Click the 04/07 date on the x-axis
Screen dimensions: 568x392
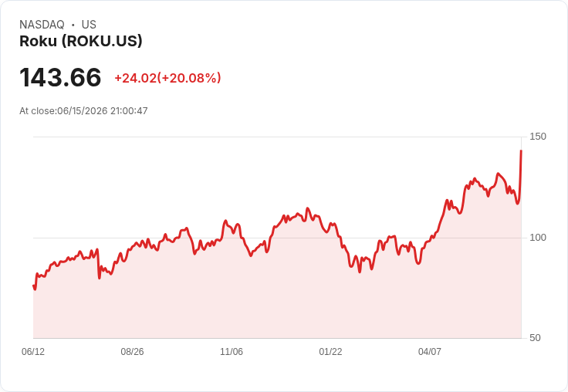(430, 351)
